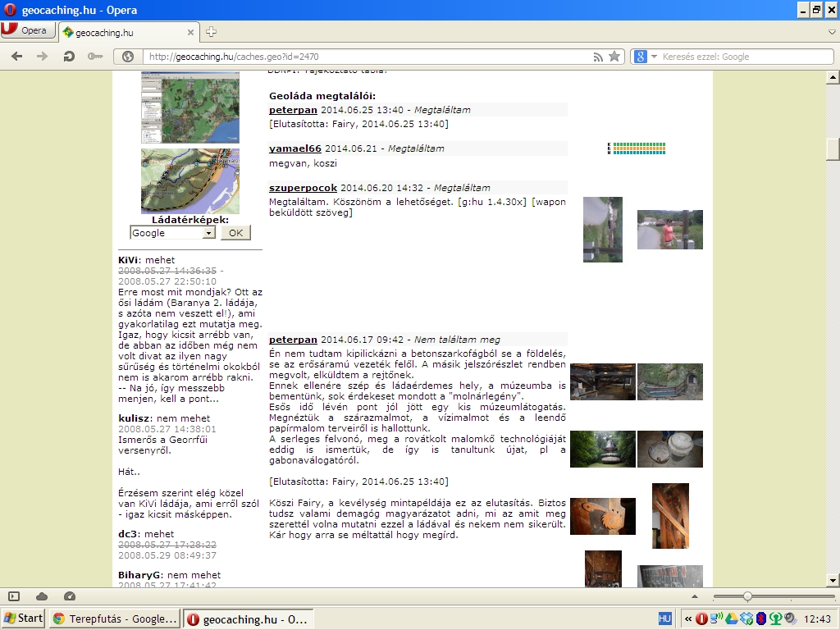The image size is (840, 630).
Task: Open szuperpocok's rotated post photo
Action: pyautogui.click(x=603, y=230)
